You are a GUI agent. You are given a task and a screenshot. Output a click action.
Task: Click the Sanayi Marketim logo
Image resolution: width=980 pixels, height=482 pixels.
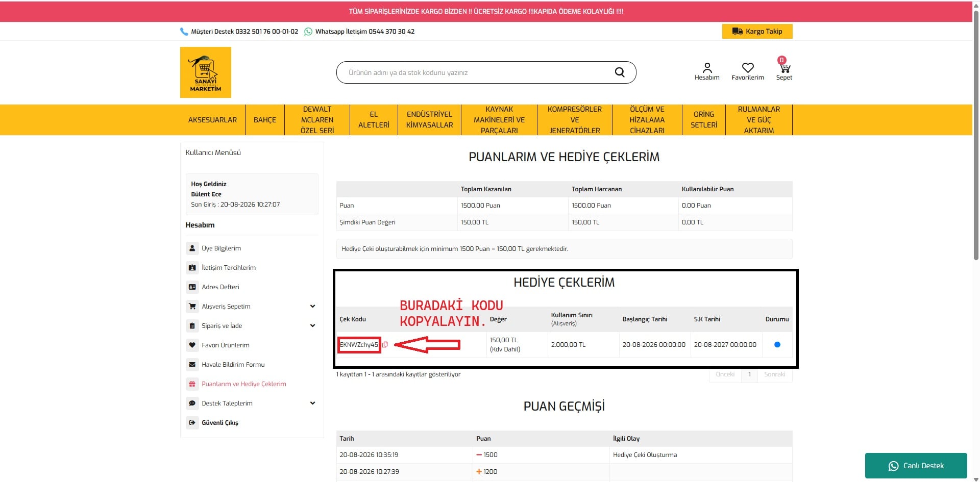tap(205, 72)
